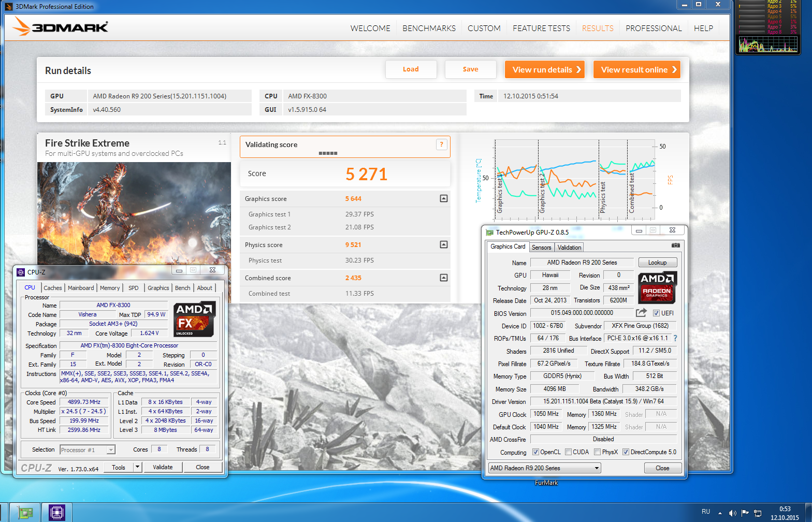The height and width of the screenshot is (522, 812).
Task: Click the Memory Size value 4096 MB
Action: [555, 389]
